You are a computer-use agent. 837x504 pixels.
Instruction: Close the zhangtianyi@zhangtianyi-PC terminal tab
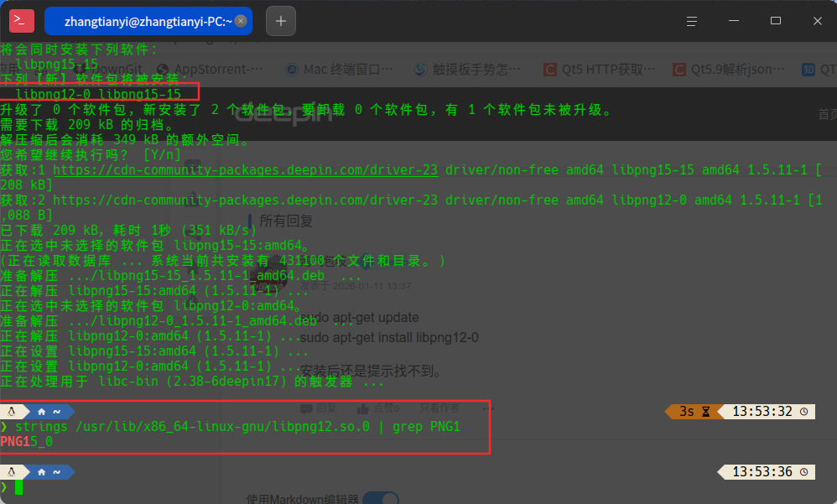(242, 21)
